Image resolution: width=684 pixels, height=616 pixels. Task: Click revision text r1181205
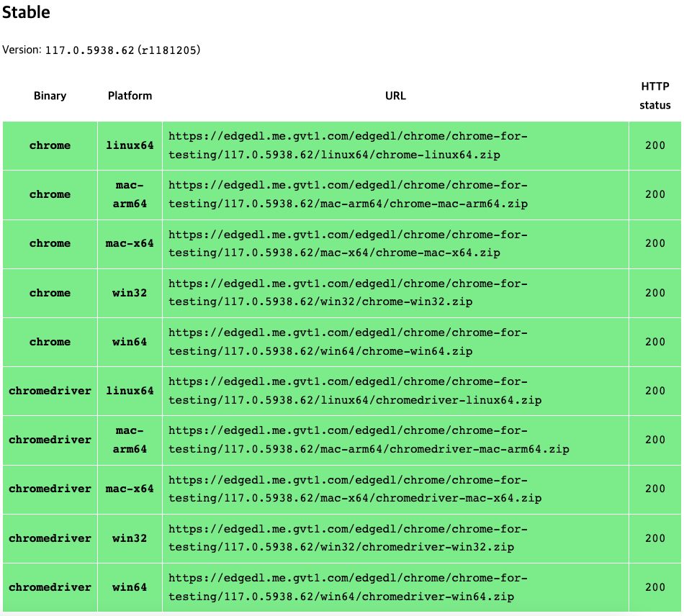click(x=168, y=50)
